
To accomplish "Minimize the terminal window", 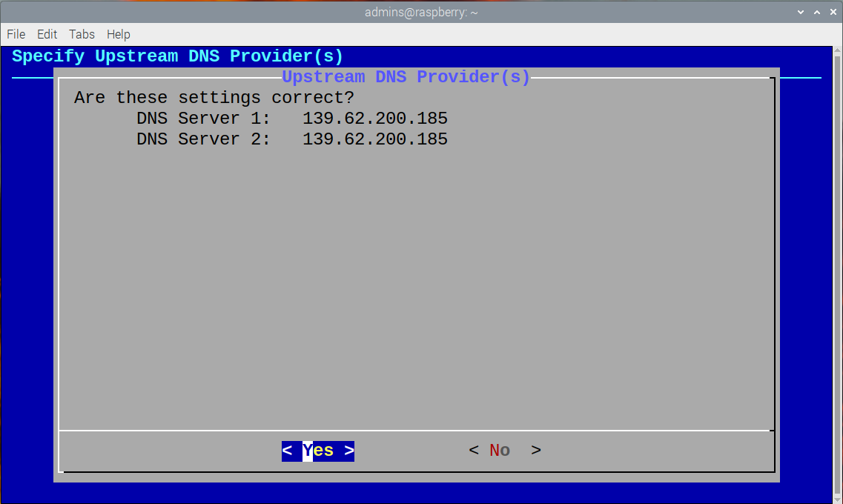I will (801, 12).
